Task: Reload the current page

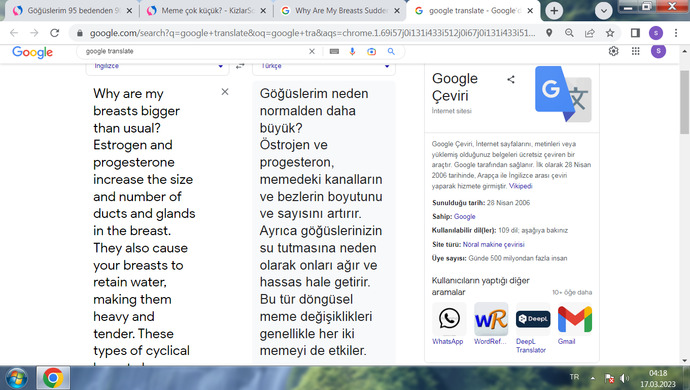Action: [x=55, y=33]
